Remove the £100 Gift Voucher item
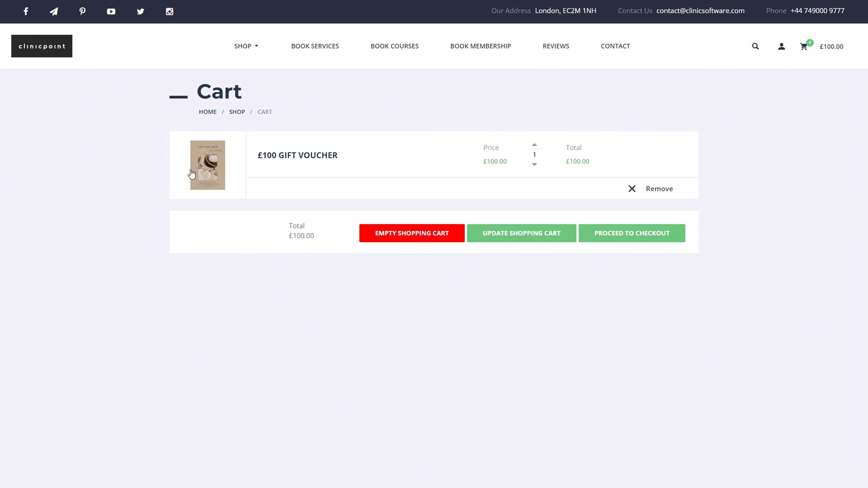This screenshot has height=488, width=868. pyautogui.click(x=650, y=189)
